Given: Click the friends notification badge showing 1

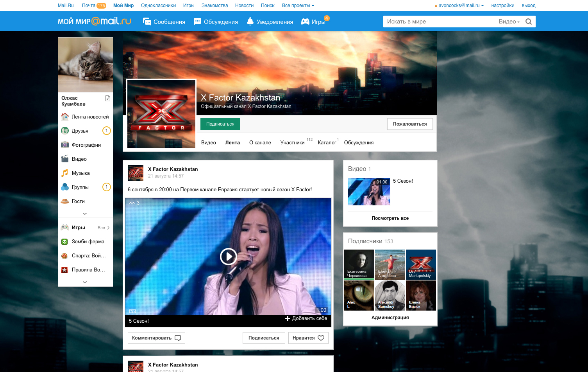Looking at the screenshot, I should point(106,131).
